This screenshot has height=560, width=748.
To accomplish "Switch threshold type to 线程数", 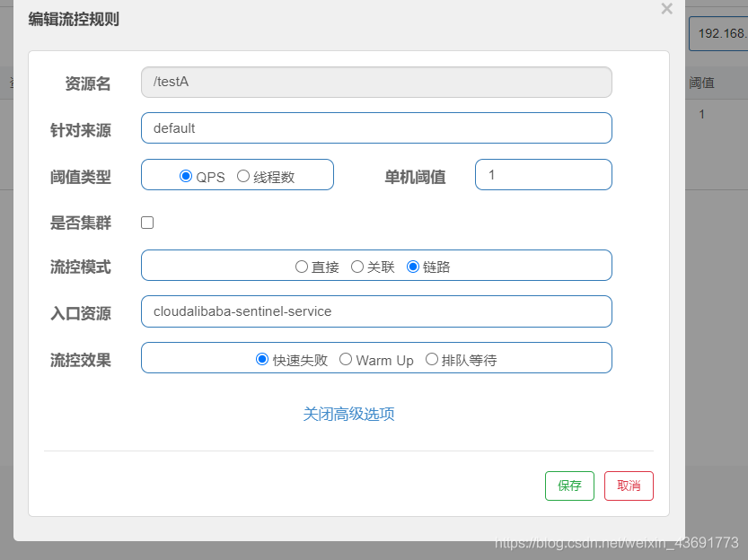I will 242,175.
